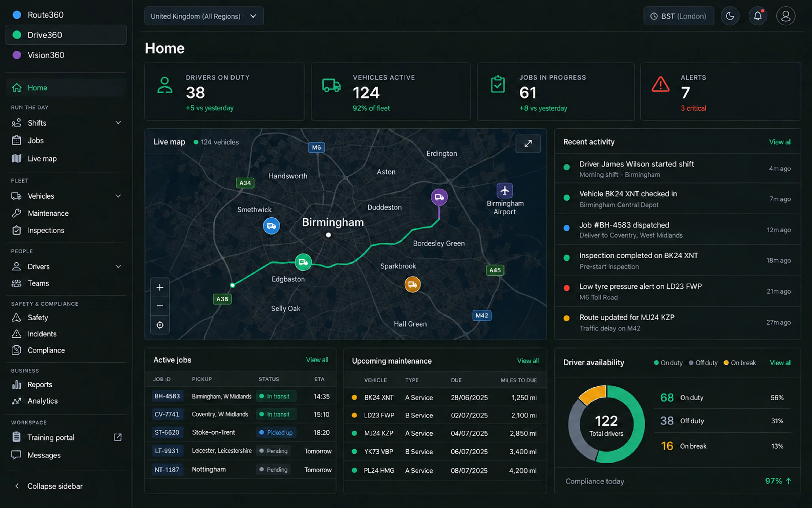This screenshot has width=812, height=508.
Task: Expand the Drivers submenu chevron
Action: click(x=118, y=266)
